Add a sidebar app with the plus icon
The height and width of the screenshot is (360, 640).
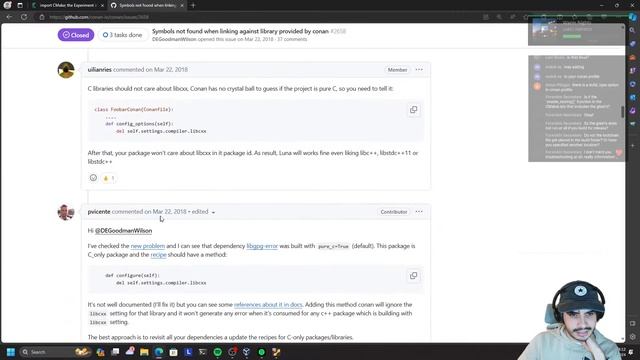(632, 145)
